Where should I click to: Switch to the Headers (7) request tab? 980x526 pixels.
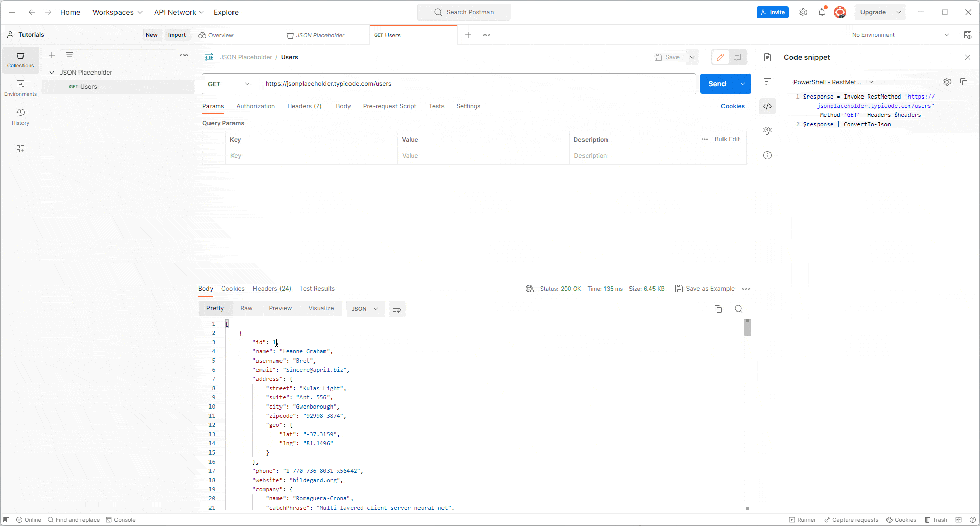305,106
